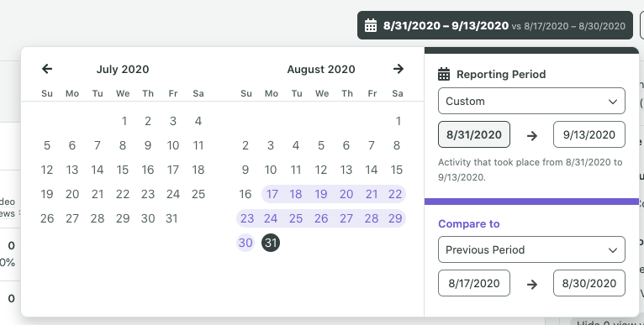644x325 pixels.
Task: Select July 10 in the calendar
Action: coord(173,145)
